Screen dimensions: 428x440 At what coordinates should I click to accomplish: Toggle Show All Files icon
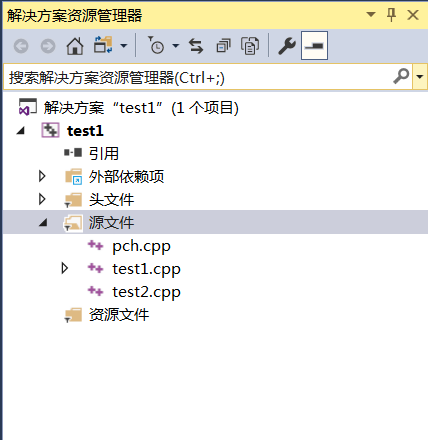[x=250, y=46]
